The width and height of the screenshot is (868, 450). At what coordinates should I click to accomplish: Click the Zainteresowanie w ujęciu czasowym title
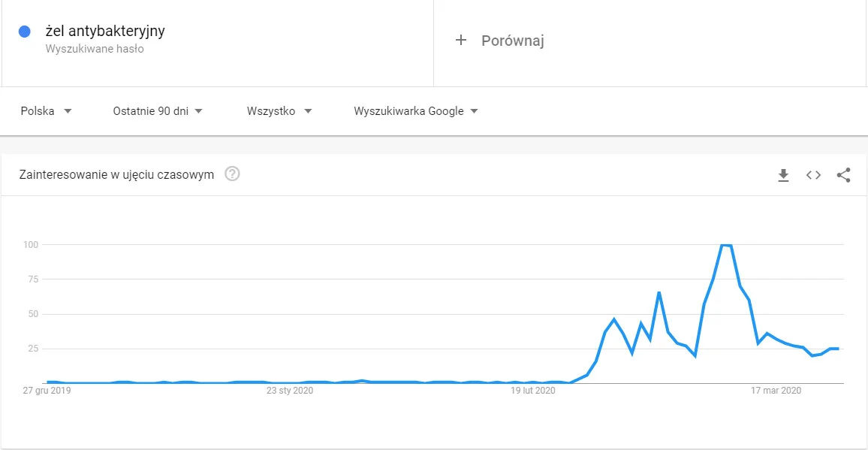117,174
